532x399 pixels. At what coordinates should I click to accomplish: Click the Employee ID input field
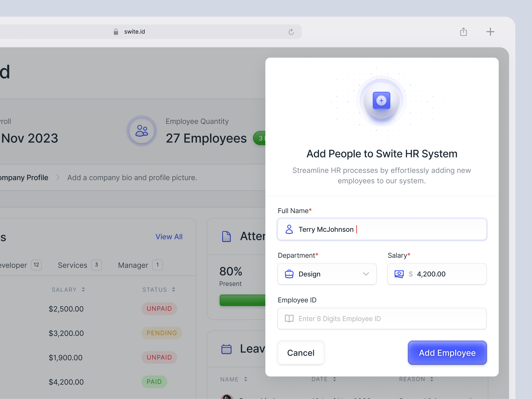click(x=382, y=318)
